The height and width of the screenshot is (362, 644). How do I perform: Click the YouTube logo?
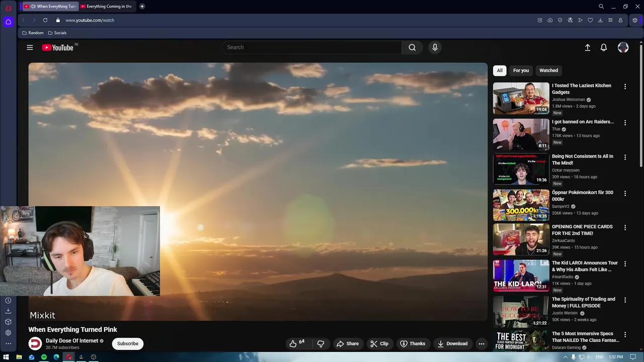(58, 47)
